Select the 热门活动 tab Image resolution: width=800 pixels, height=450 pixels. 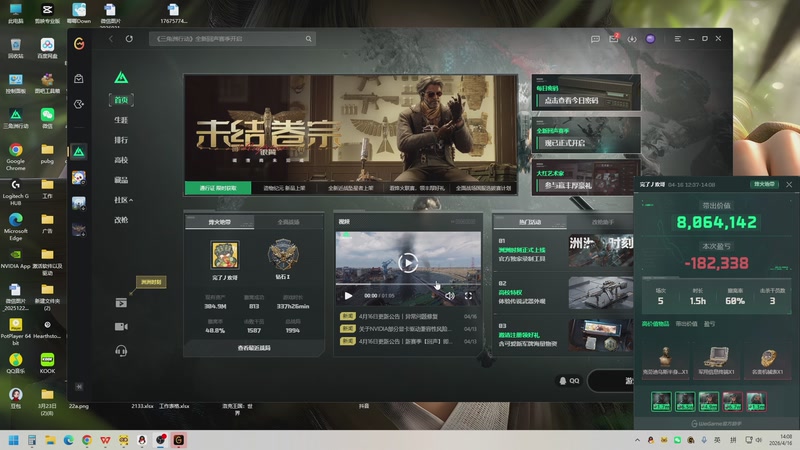(530, 222)
